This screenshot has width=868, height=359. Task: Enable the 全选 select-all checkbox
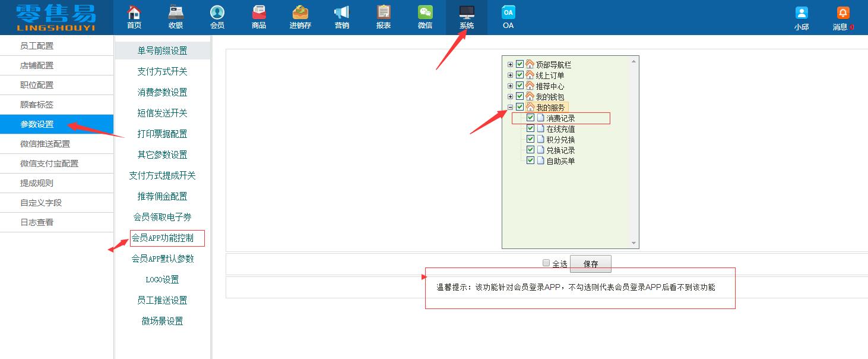546,262
